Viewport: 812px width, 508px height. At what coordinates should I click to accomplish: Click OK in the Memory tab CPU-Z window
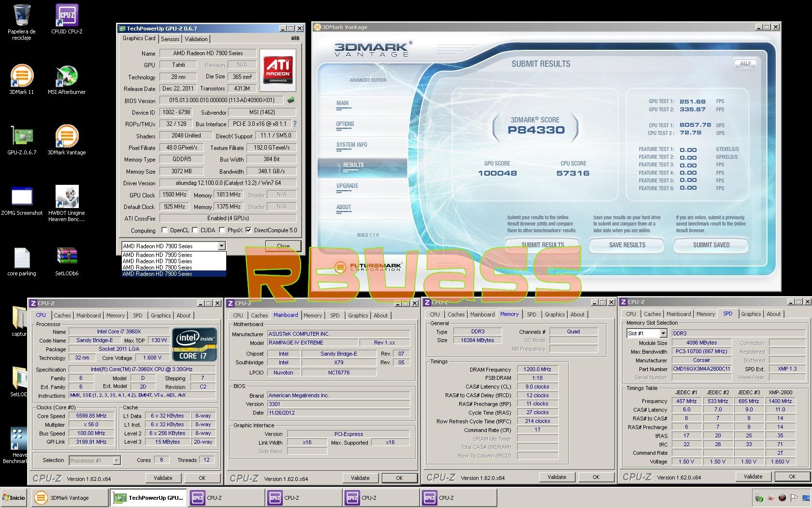click(x=596, y=477)
